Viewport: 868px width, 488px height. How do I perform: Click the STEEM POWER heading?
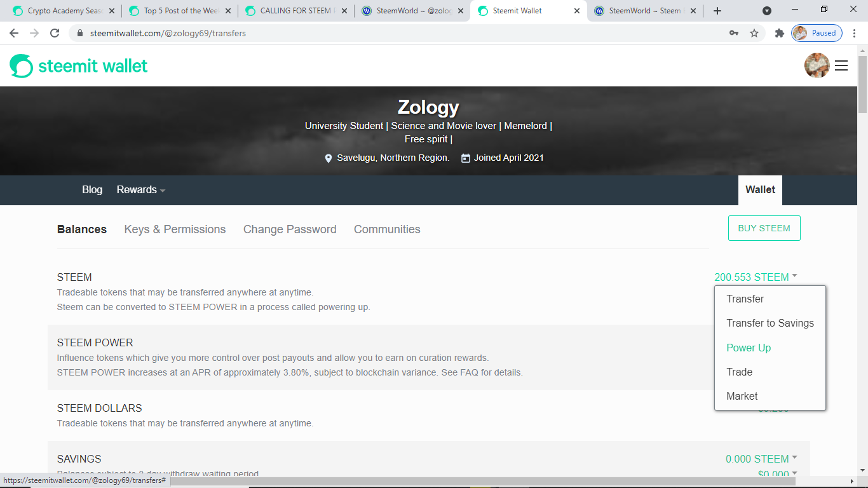click(95, 342)
